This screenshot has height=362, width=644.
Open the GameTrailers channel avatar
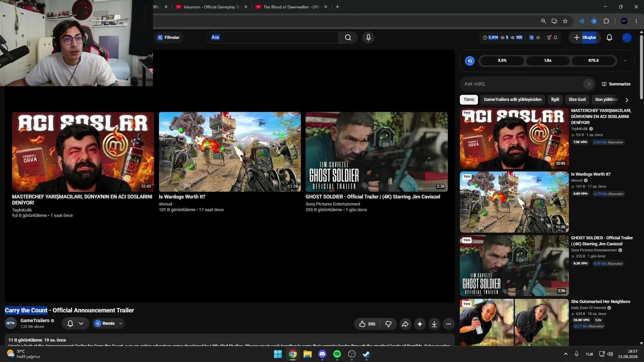(x=11, y=323)
